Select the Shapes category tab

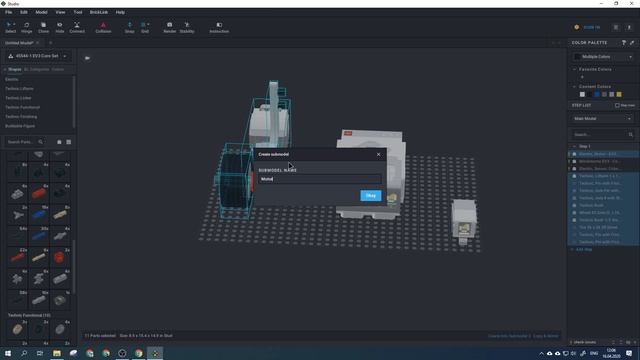click(15, 69)
